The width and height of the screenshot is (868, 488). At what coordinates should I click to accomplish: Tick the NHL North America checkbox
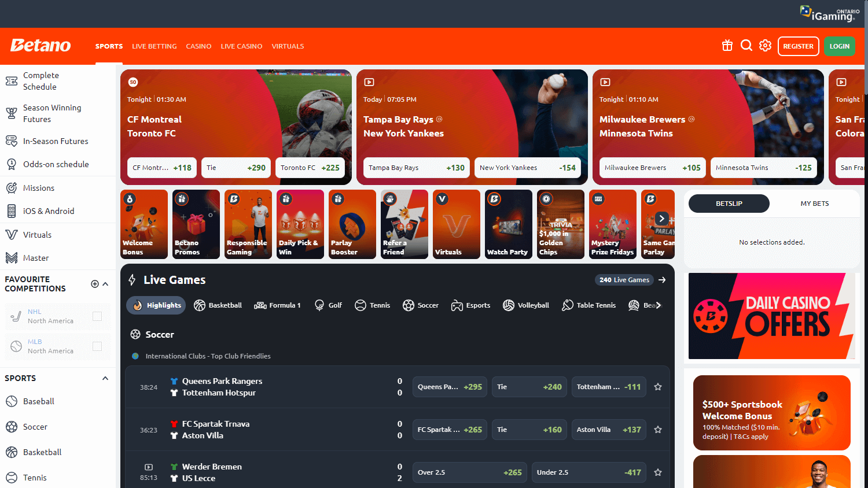coord(97,316)
